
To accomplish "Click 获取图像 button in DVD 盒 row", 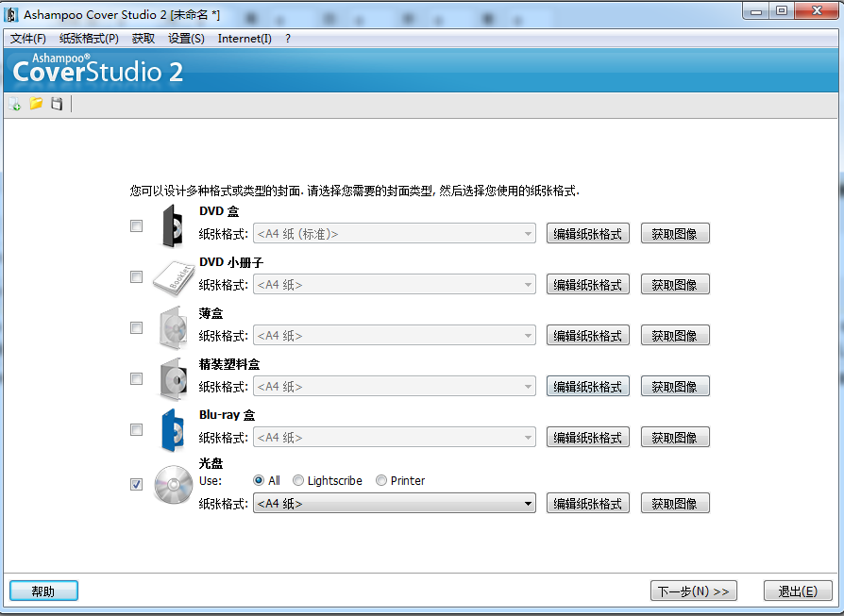I will 674,234.
